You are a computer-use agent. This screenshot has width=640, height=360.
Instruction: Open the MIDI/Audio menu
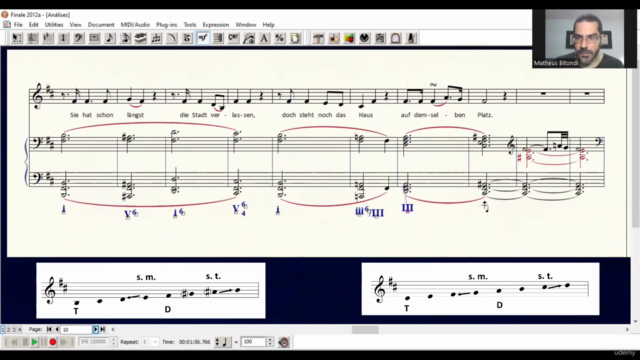pos(135,25)
